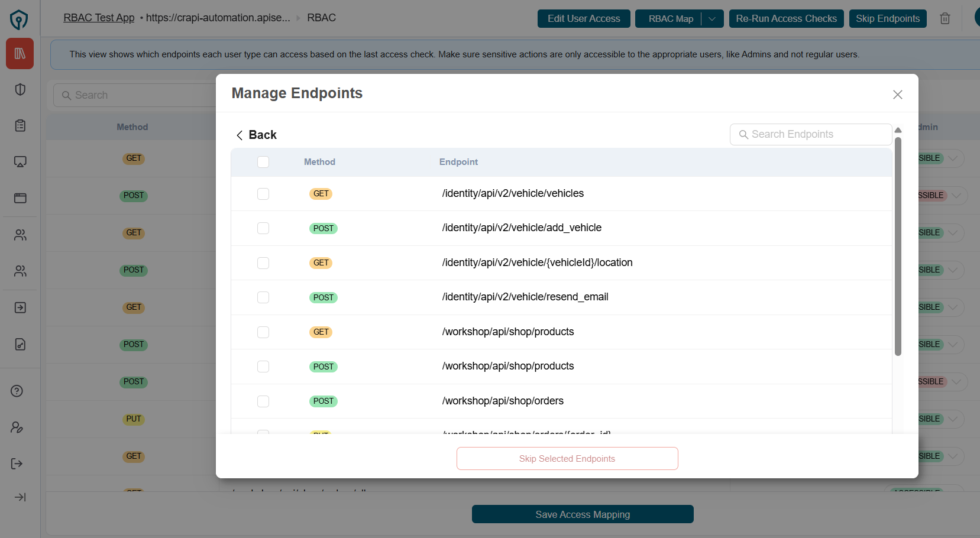
Task: Expand sidebar using arrow-to-bar icon
Action: (x=20, y=497)
